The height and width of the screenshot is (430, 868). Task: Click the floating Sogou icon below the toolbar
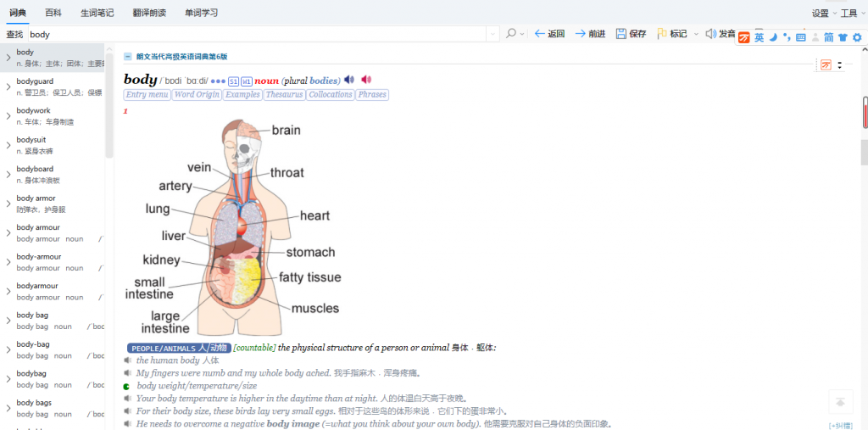click(826, 64)
